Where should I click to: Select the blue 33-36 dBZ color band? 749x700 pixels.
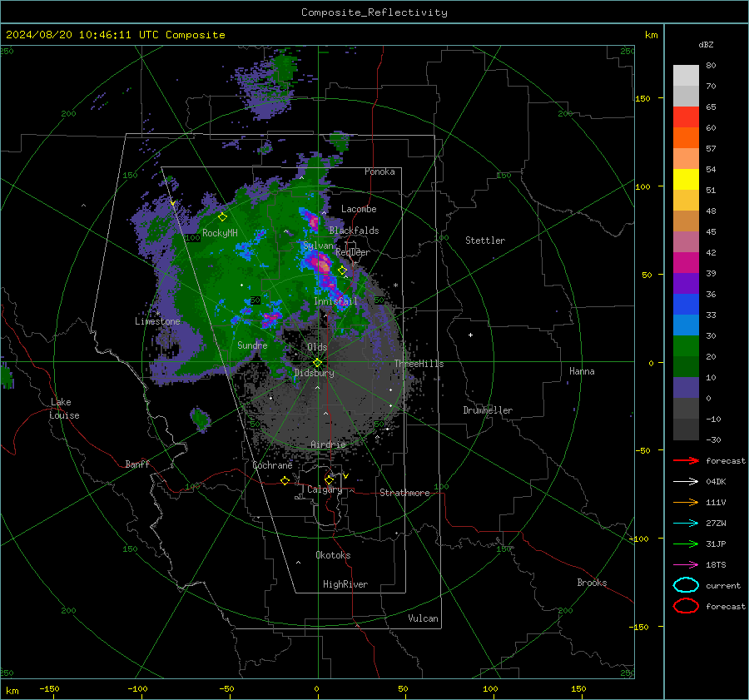tap(686, 305)
